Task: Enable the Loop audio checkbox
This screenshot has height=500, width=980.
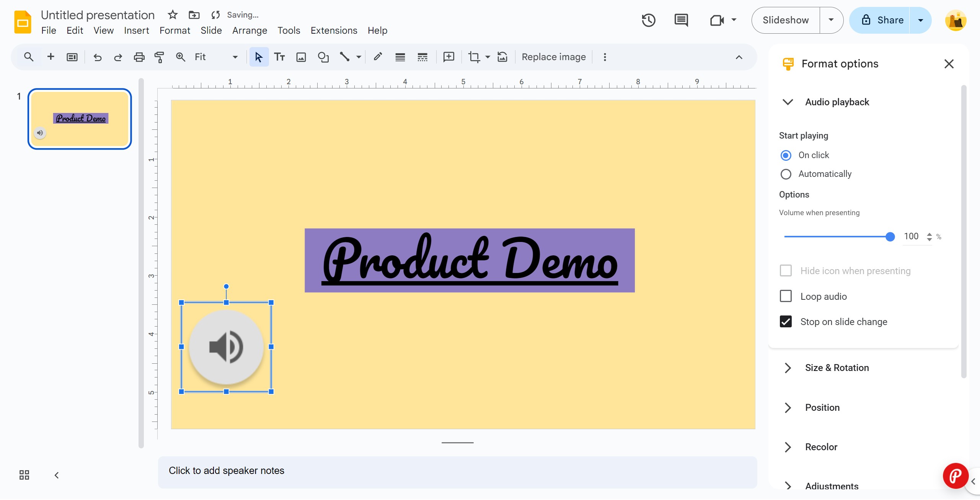Action: pos(786,296)
